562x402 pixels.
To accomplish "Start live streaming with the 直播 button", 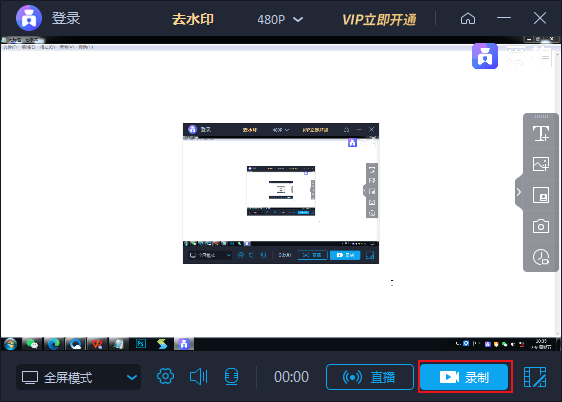I will pos(370,377).
